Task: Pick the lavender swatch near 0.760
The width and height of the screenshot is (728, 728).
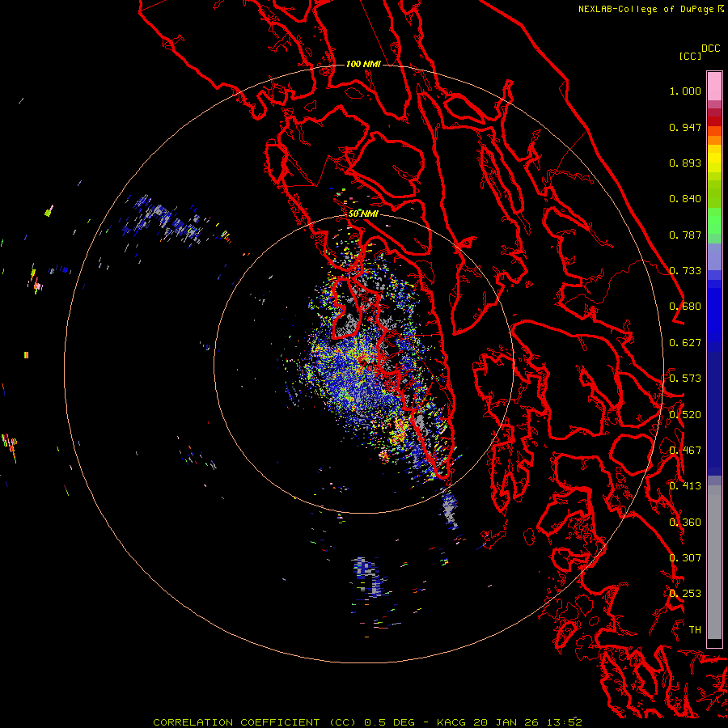Action: coord(714,256)
